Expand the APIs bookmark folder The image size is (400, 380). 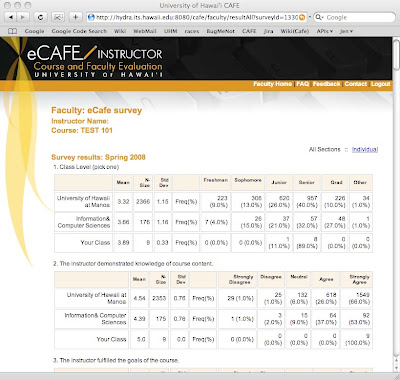324,31
